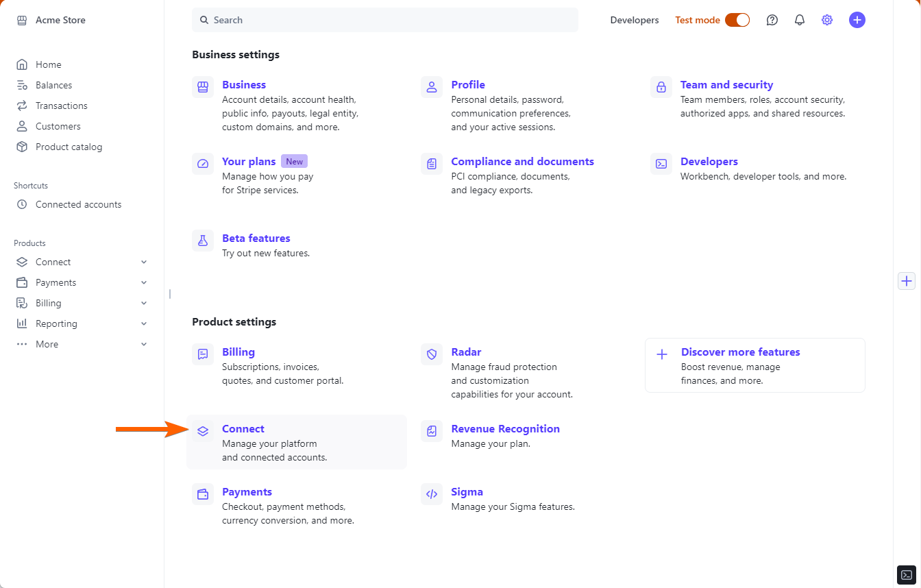Toggle the Test mode switch
This screenshot has height=588, width=921.
pyautogui.click(x=737, y=20)
